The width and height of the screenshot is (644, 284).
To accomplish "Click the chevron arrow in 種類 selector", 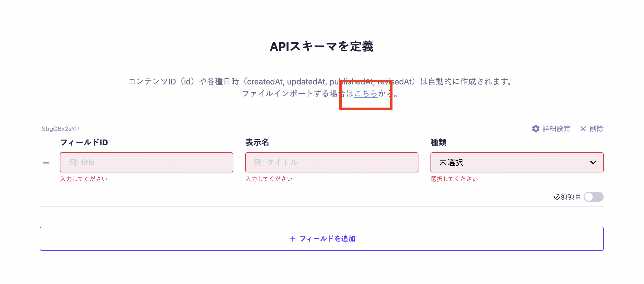I will (593, 162).
